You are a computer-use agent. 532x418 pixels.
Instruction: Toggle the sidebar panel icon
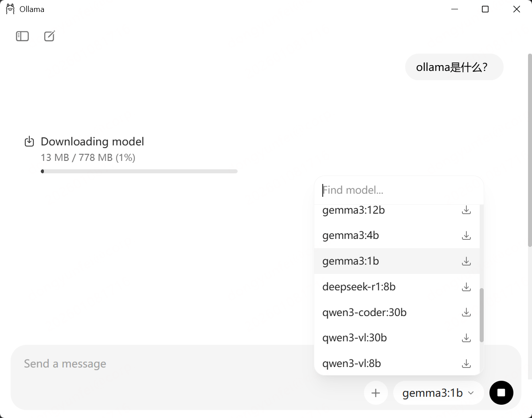pos(22,36)
